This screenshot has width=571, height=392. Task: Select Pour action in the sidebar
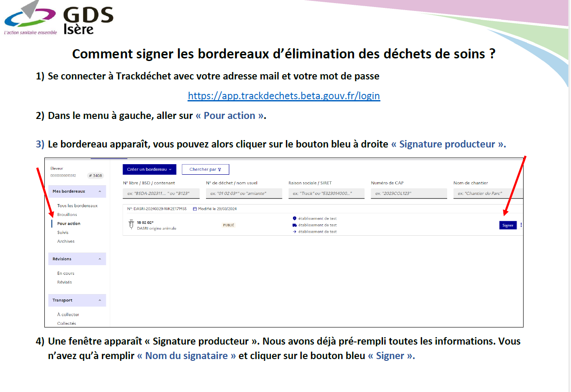click(x=69, y=223)
